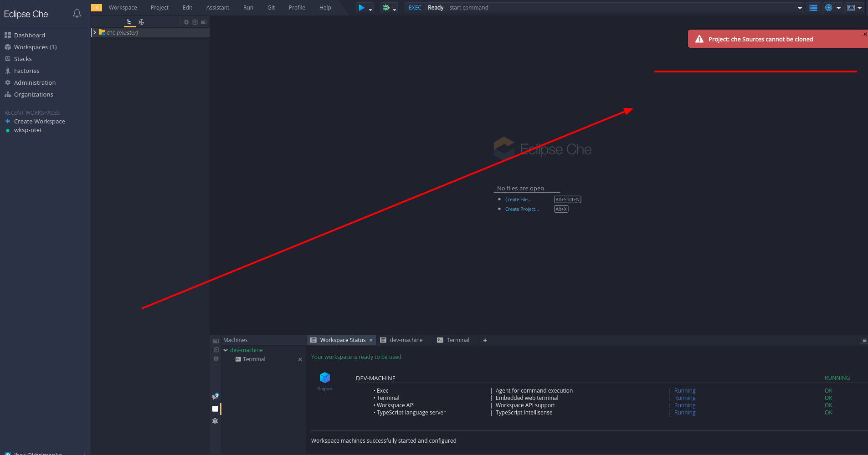Maximize bottom processes panel icon
This screenshot has width=868, height=455.
216,341
